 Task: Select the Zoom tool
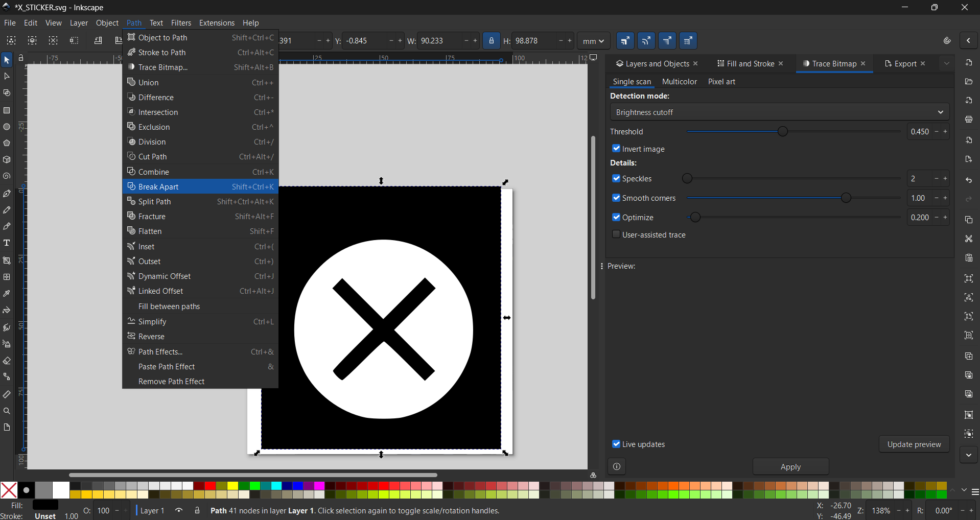7,411
